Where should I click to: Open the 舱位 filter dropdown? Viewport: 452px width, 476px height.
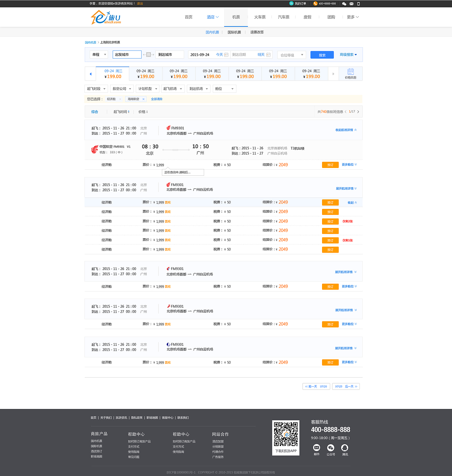point(224,89)
